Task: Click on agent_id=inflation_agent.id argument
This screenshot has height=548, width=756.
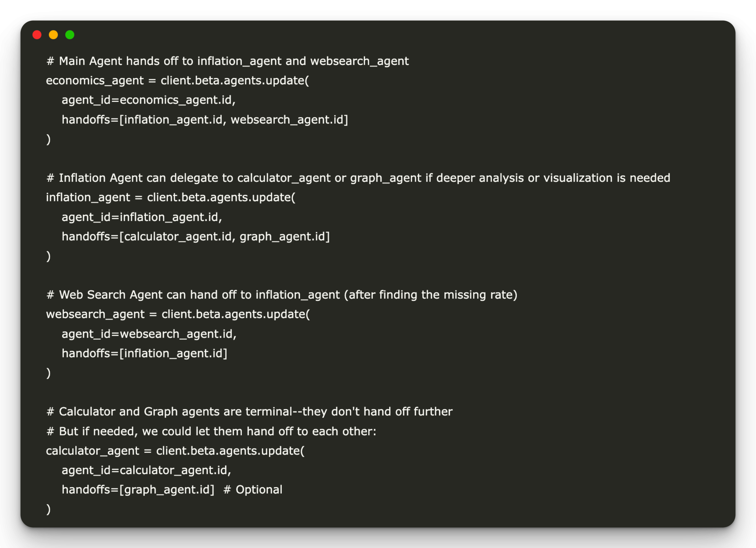Action: pyautogui.click(x=142, y=217)
